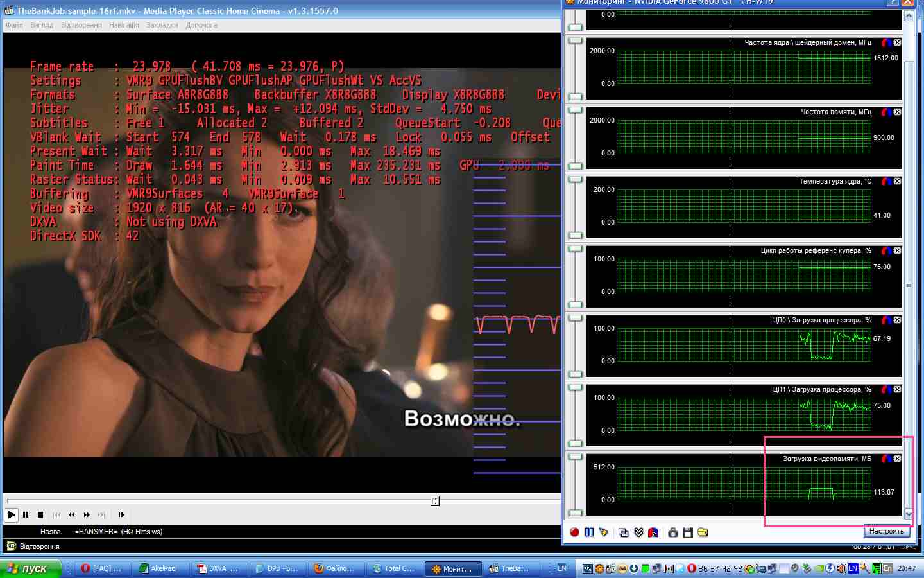Image resolution: width=924 pixels, height=578 pixels.
Task: Open the пуск Start menu
Action: tap(30, 568)
